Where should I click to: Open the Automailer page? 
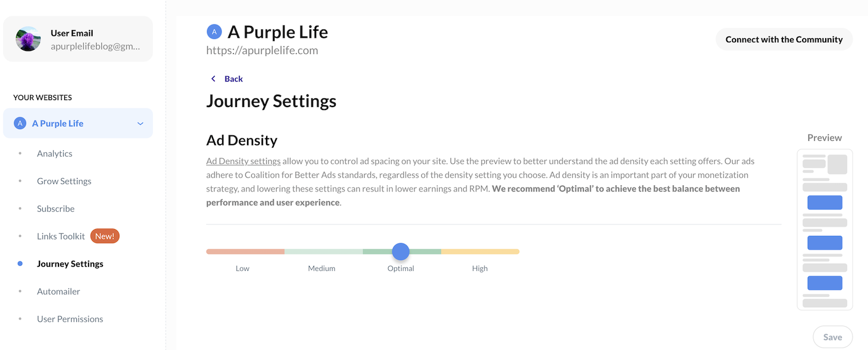click(58, 291)
